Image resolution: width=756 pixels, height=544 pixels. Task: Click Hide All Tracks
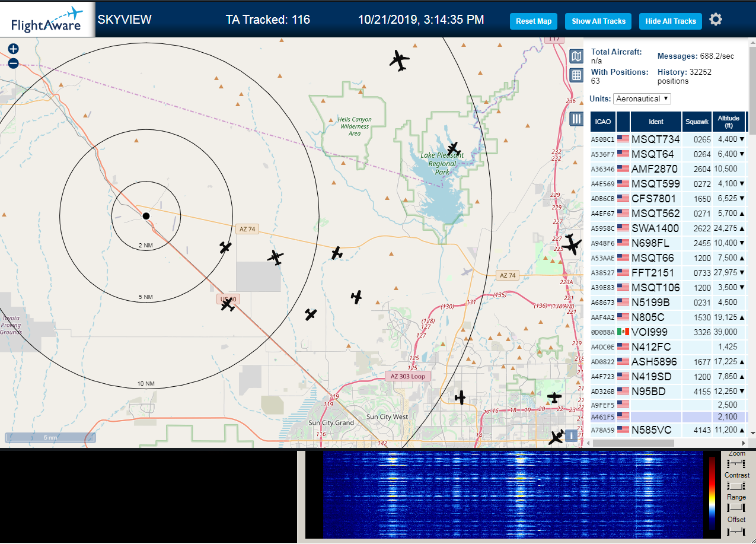click(x=671, y=21)
